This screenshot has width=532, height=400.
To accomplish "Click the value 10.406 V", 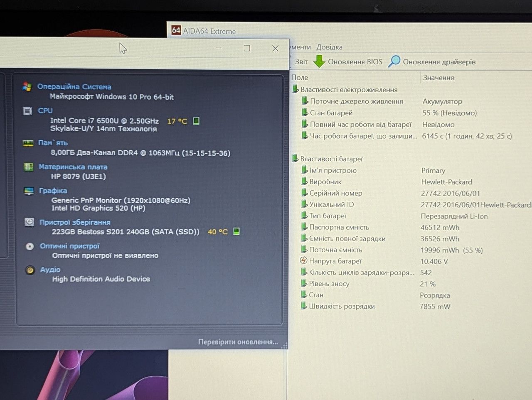I will (x=434, y=261).
